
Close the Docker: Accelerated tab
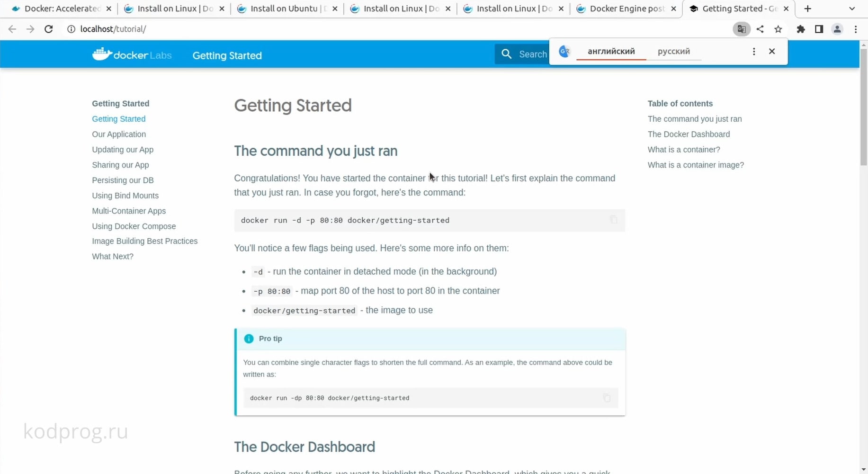(109, 9)
